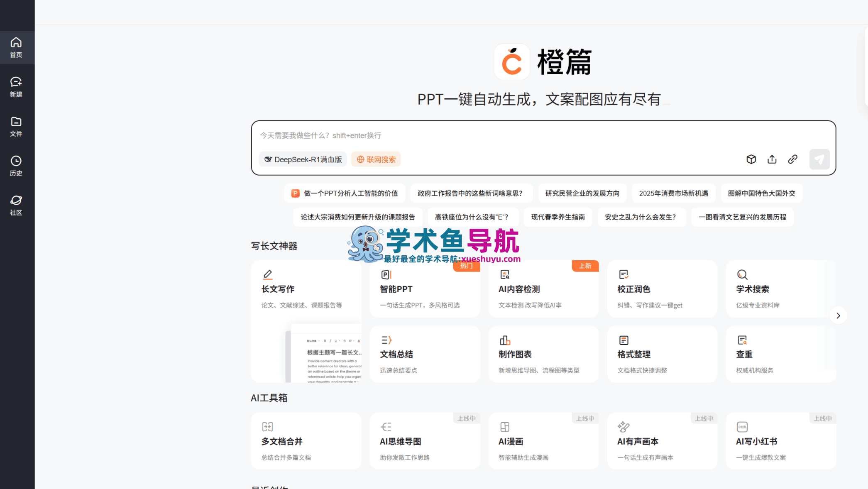Click the AI漫画 icon
The image size is (868, 489).
coord(505,427)
